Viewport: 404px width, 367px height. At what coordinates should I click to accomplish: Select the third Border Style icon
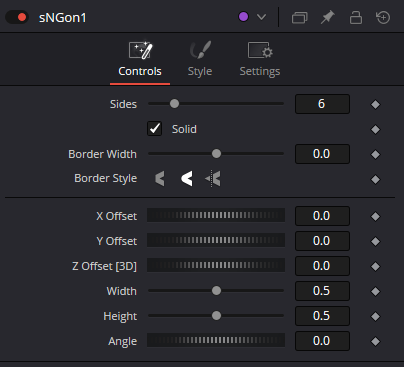[213, 179]
